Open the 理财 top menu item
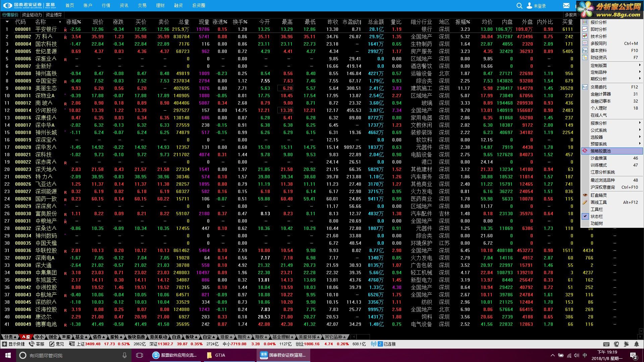Viewport: 644px width, 362px height. coord(160,6)
